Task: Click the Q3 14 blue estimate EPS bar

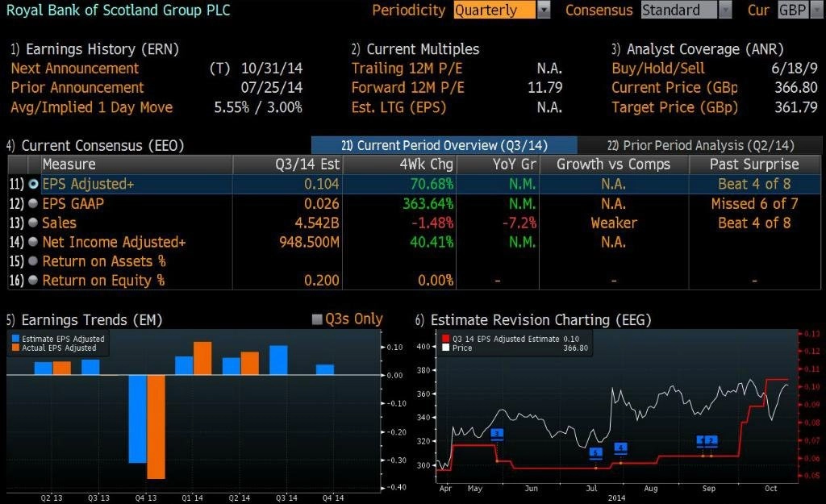Action: coord(278,360)
